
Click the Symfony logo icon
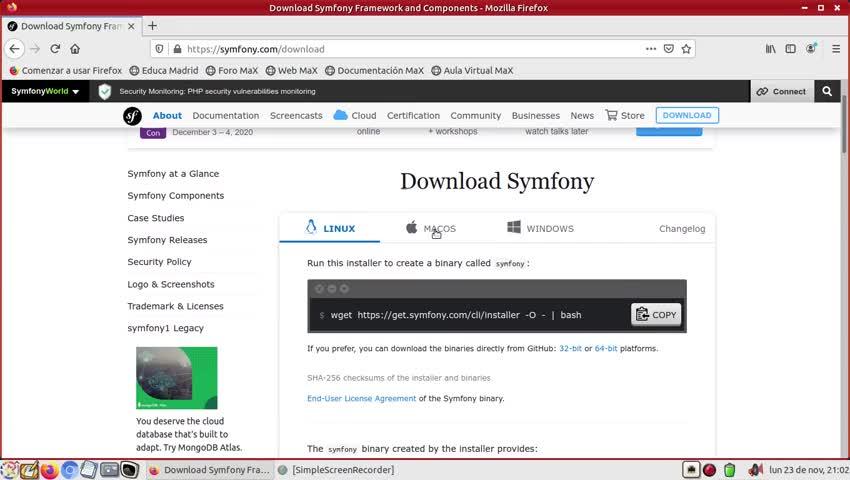(x=132, y=116)
